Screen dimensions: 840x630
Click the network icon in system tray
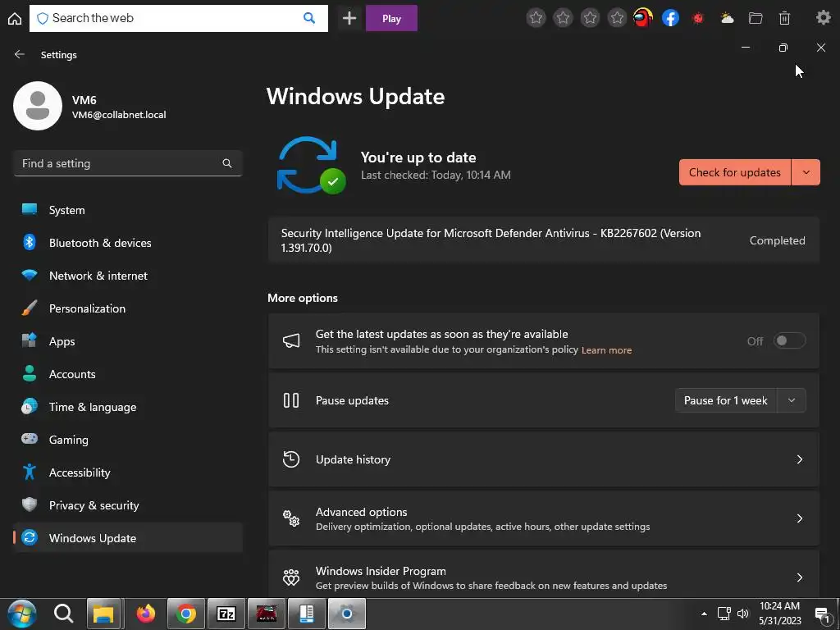pos(724,614)
